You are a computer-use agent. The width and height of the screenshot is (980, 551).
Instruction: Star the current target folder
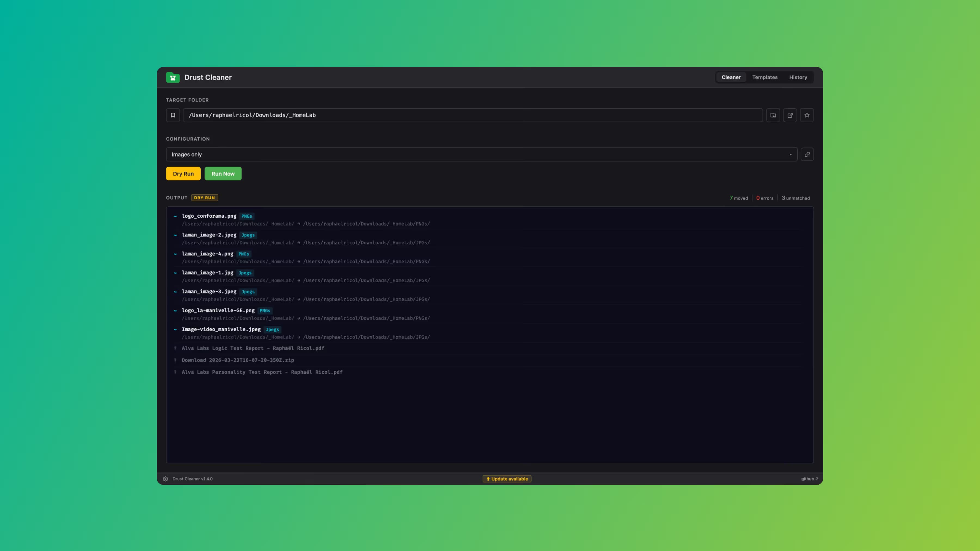point(807,115)
